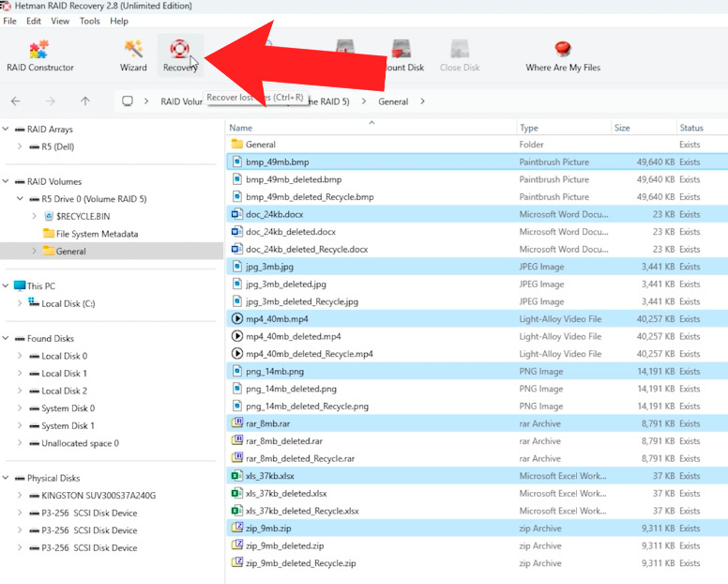Click the Mount Disk toolbar icon
Screen dimensions: 728x584
(402, 49)
